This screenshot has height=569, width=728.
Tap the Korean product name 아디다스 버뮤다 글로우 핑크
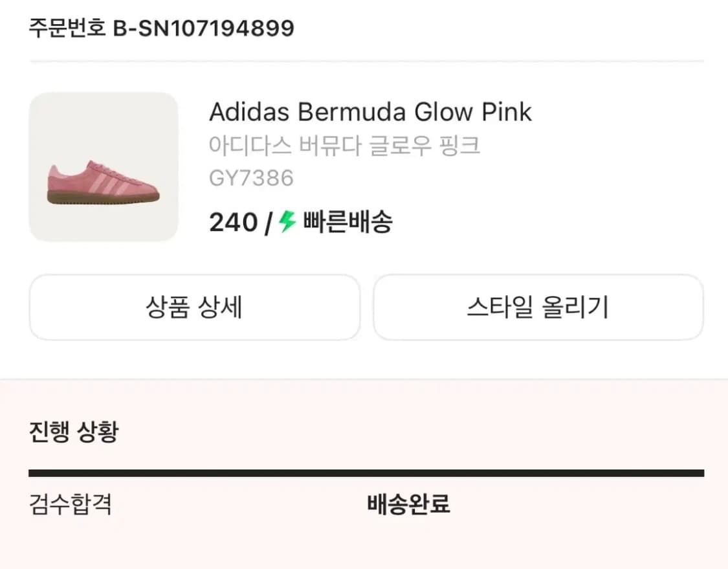[345, 145]
